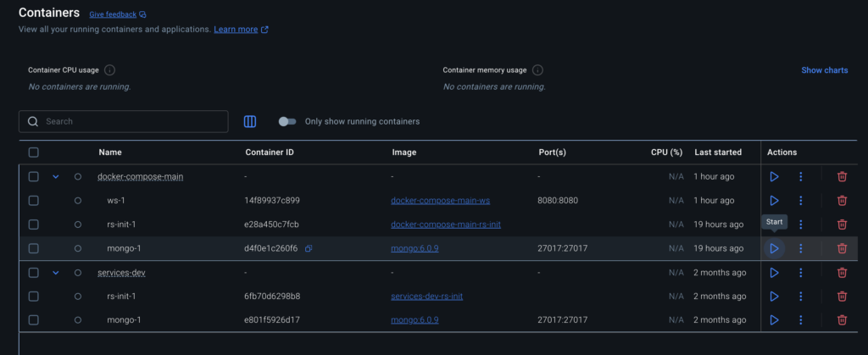
Task: Copy container ID d4f0e1c260f6
Action: pyautogui.click(x=309, y=248)
